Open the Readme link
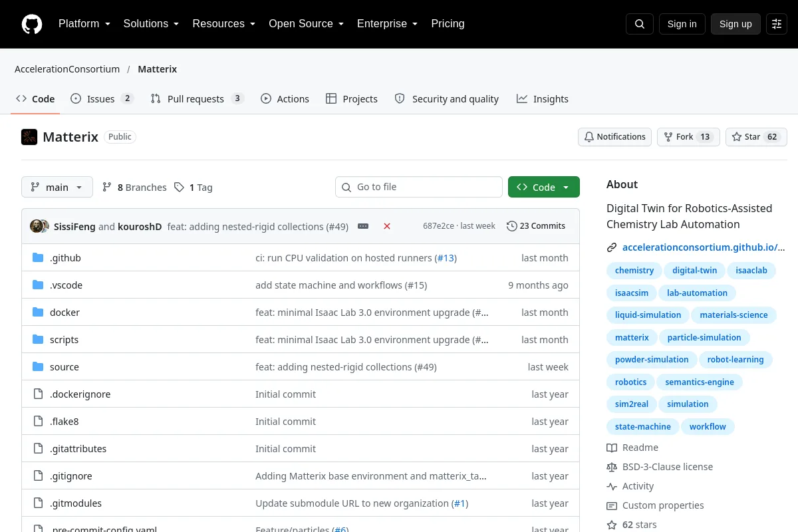Screen dimensions: 798x532 point(632,448)
